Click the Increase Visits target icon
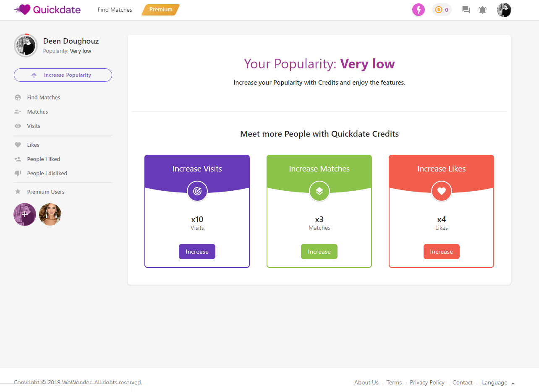Screen dimensions: 539x392 197,191
